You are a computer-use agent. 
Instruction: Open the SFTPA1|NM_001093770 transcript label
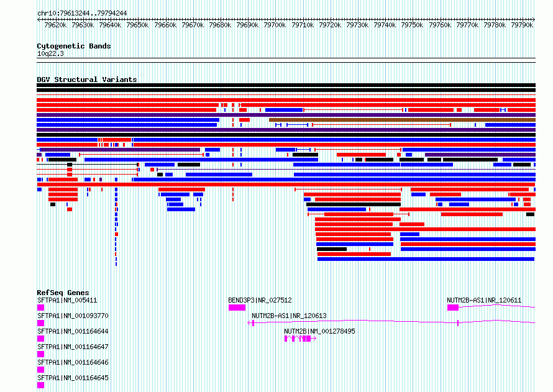[73, 316]
